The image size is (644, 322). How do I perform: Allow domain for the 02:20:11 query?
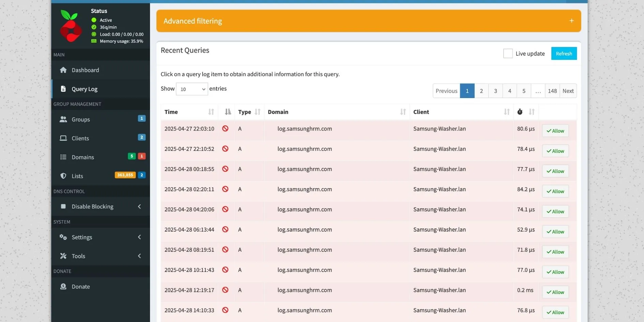555,191
